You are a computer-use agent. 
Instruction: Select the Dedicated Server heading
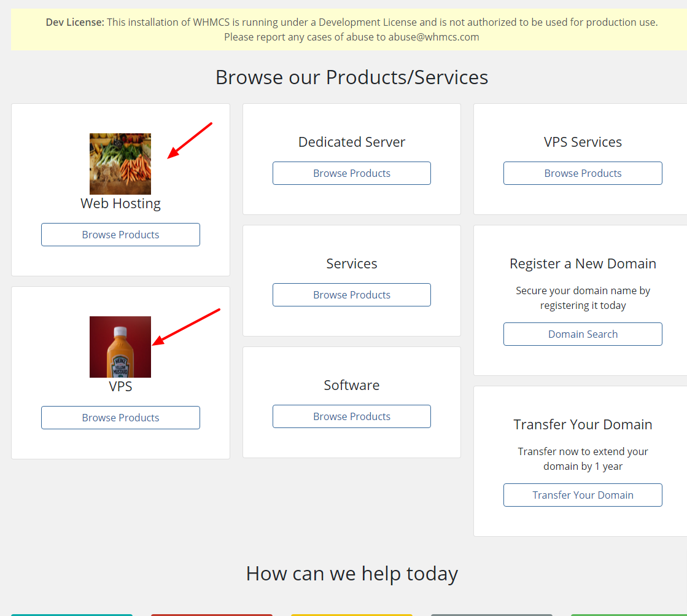351,142
